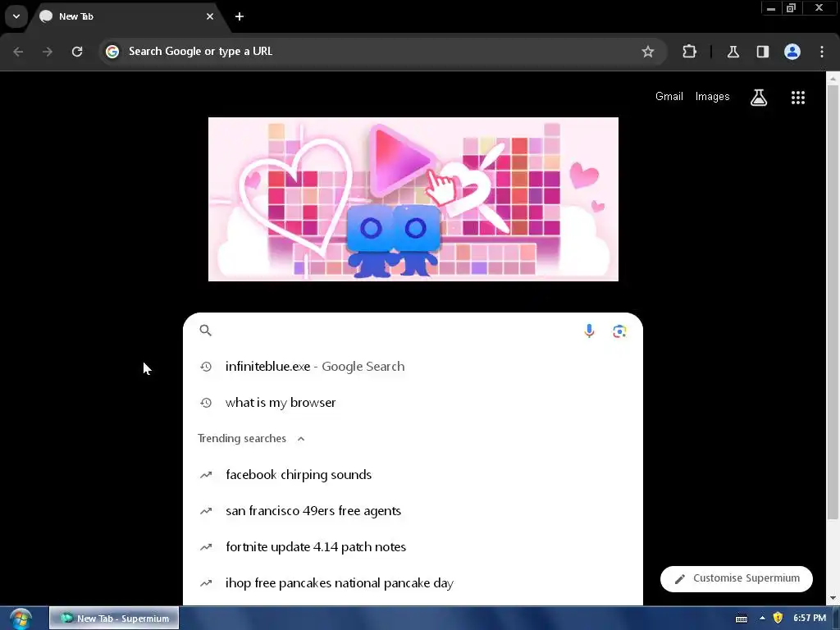Viewport: 840px width, 630px height.
Task: Select 'what is my browser' suggestion
Action: 413,402
